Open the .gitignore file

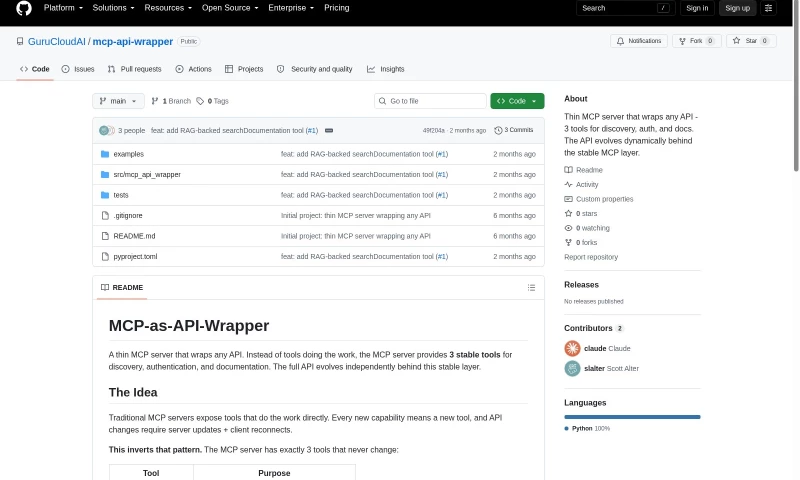tap(128, 215)
